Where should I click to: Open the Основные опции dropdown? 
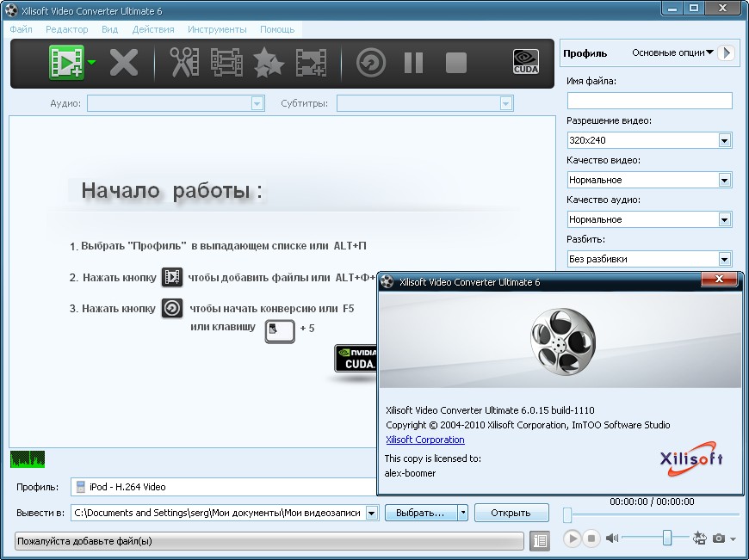[672, 52]
